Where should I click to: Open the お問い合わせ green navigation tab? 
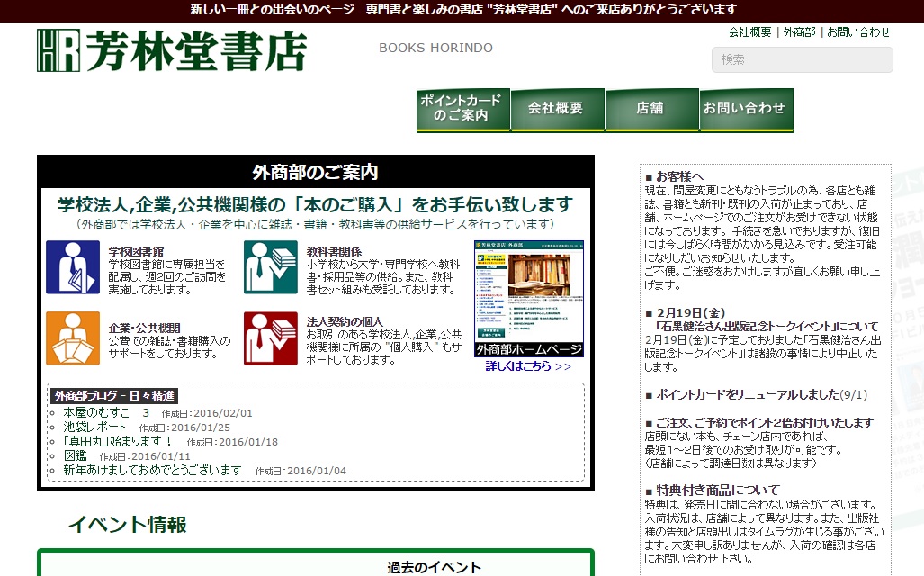tap(746, 109)
